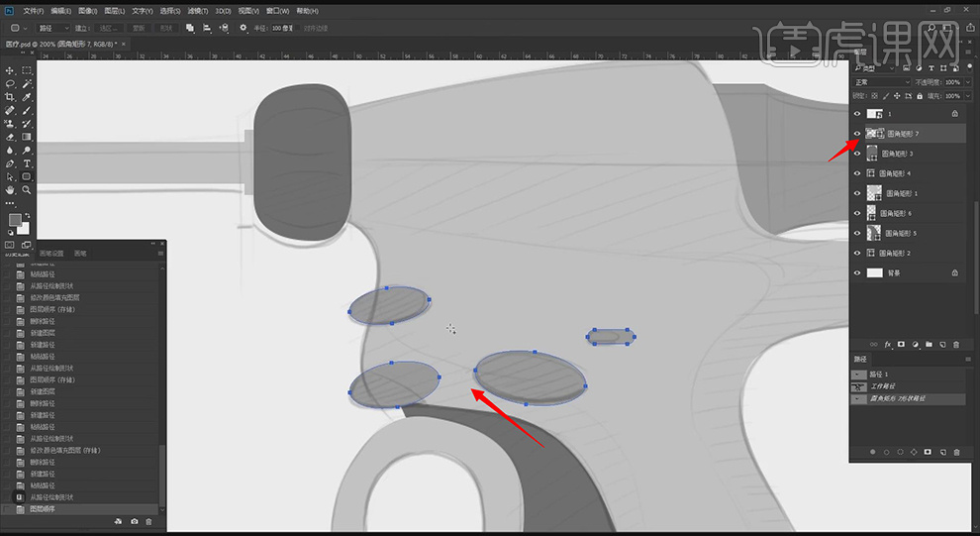The width and height of the screenshot is (980, 536).
Task: Open shape tool gear settings
Action: pyautogui.click(x=244, y=28)
